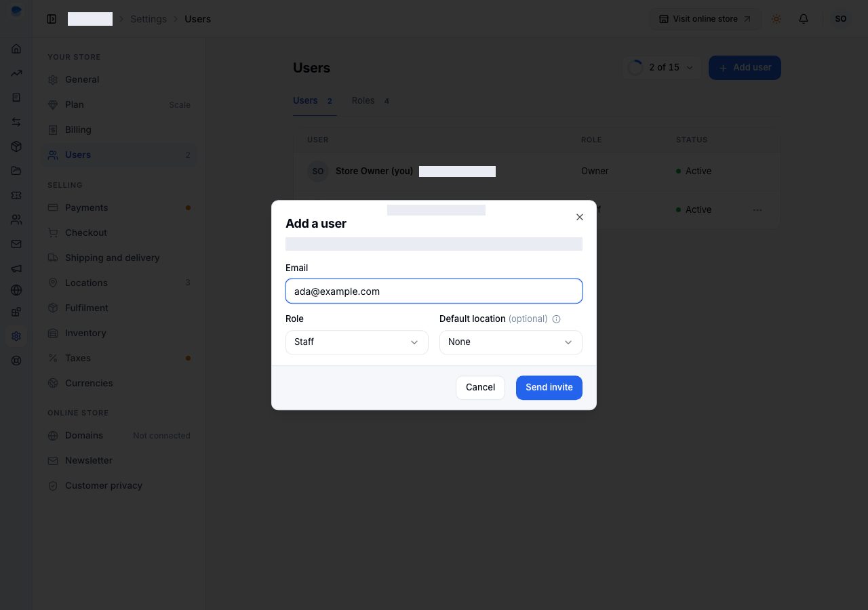This screenshot has width=868, height=610.
Task: Click the envelope icon in the left rail
Action: (x=16, y=244)
